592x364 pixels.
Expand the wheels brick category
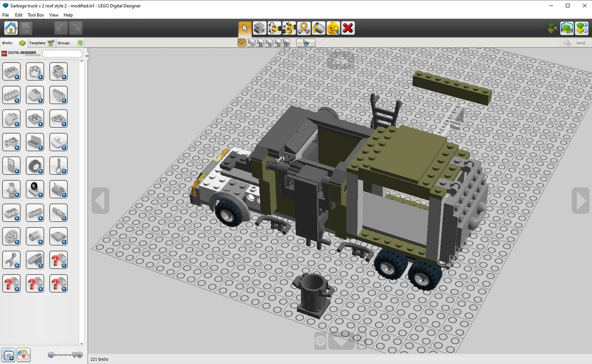point(35,166)
